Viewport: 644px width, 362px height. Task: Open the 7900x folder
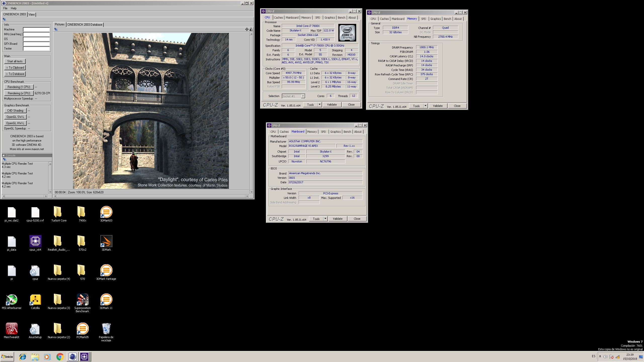pos(83,214)
